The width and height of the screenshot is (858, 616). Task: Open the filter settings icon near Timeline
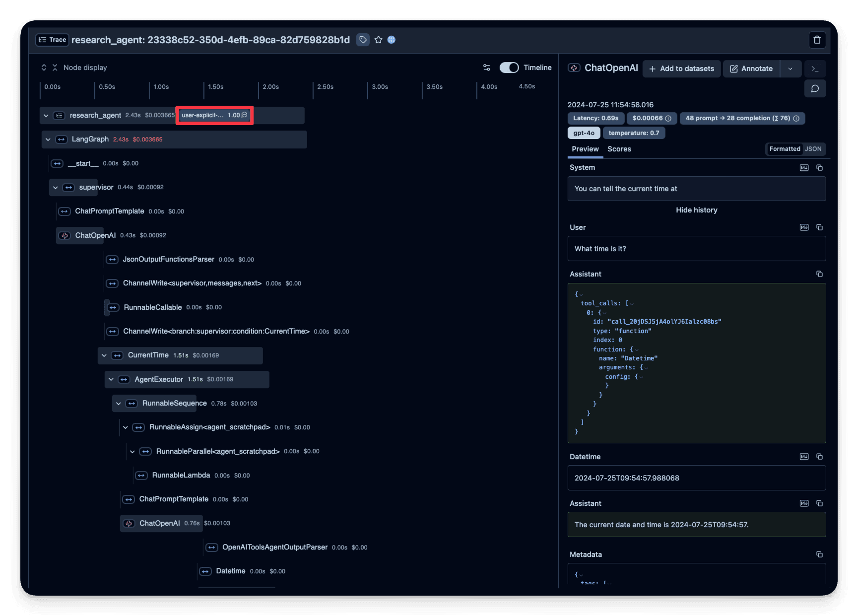[x=486, y=68]
